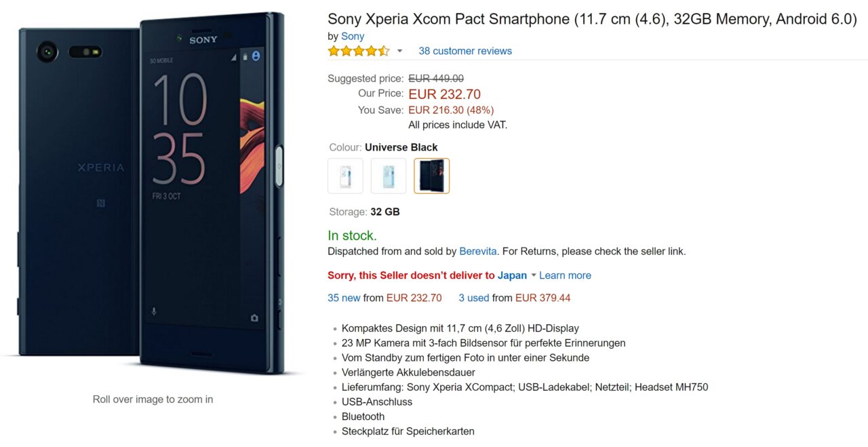Click the product title heading

(x=592, y=19)
